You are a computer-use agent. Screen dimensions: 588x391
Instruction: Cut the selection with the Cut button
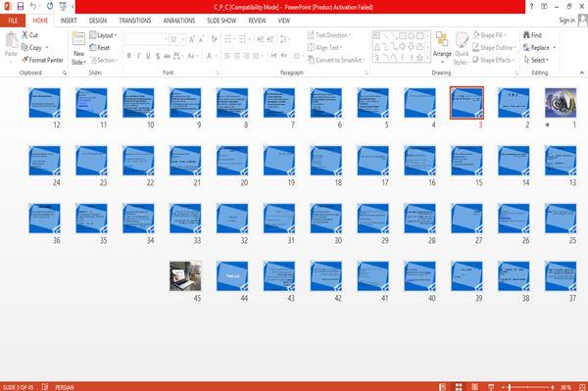pyautogui.click(x=30, y=35)
